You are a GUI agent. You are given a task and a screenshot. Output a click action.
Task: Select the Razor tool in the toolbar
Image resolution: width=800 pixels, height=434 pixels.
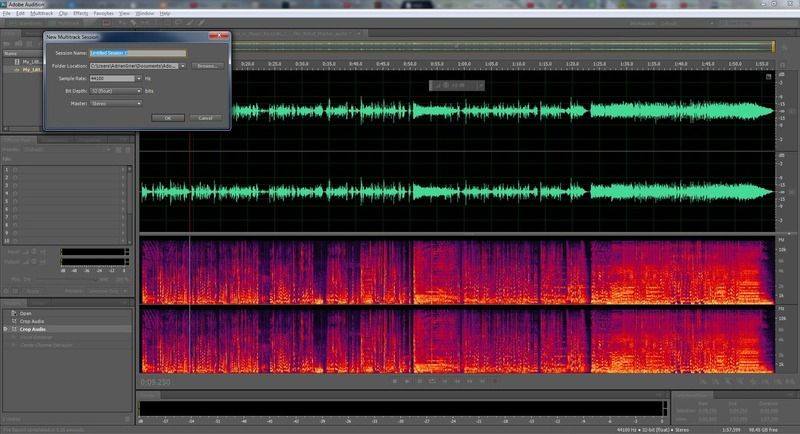click(134, 23)
